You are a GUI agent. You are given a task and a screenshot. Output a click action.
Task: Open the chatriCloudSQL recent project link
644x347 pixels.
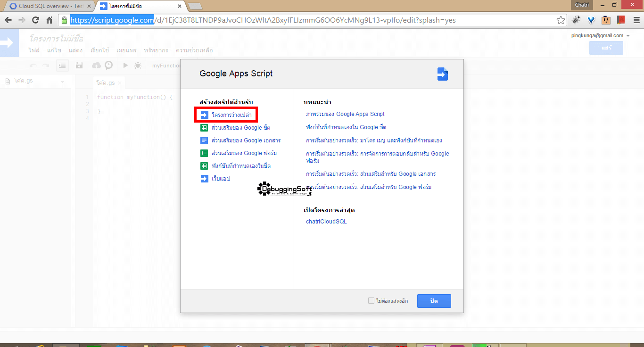326,222
